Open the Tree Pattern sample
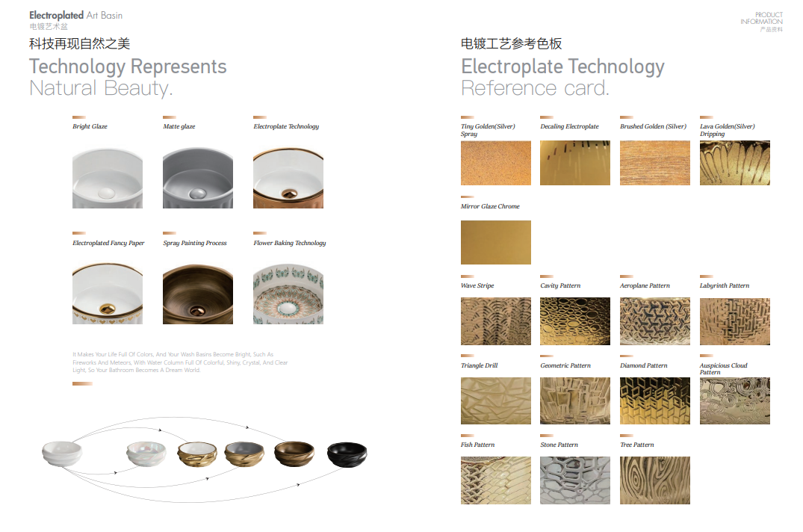 tap(655, 480)
